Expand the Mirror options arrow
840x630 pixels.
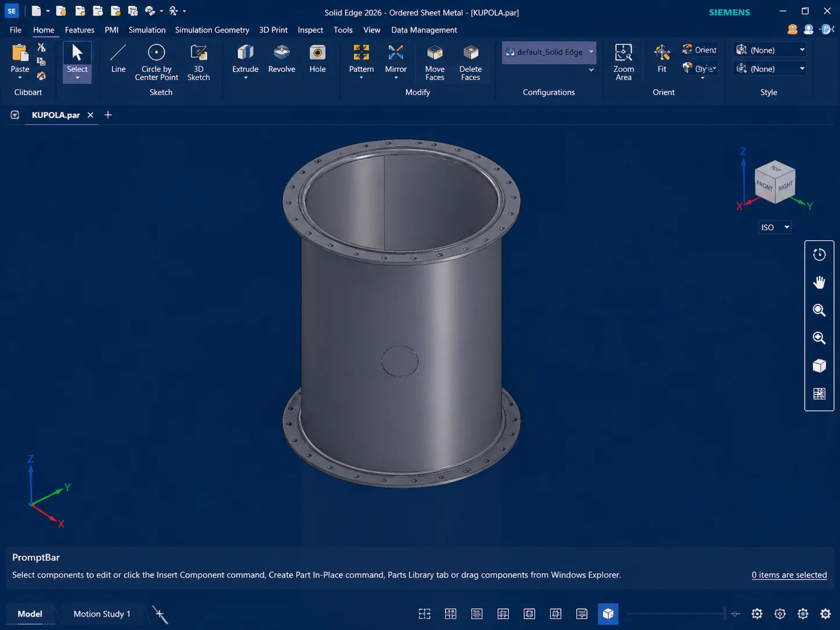coord(396,78)
